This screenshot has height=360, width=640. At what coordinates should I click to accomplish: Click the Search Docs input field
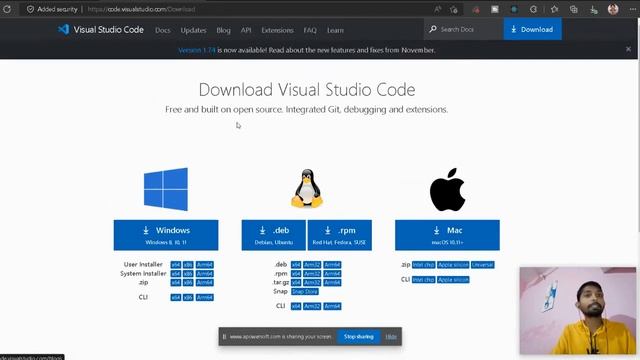coord(463,29)
